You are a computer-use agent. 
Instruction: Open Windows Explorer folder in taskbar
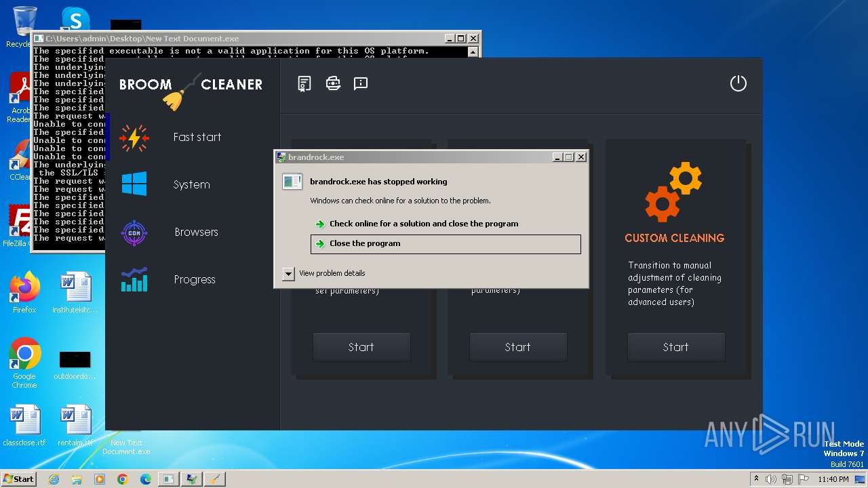coord(77,479)
